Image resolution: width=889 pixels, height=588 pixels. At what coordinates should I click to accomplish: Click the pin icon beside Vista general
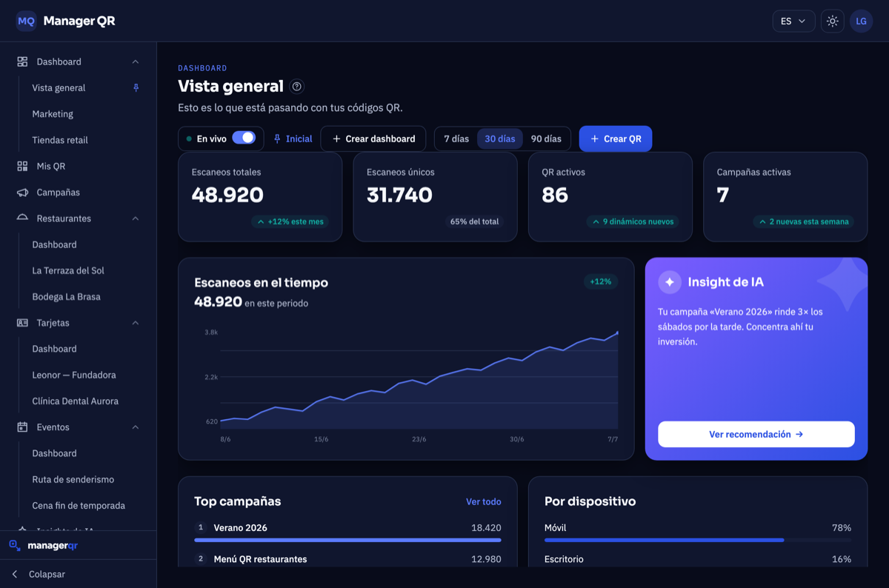pyautogui.click(x=136, y=87)
